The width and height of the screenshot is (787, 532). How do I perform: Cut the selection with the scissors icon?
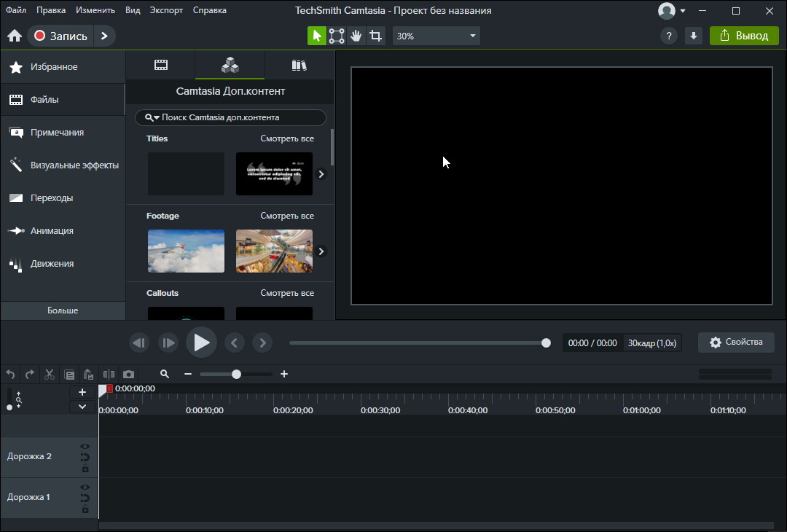coord(50,375)
